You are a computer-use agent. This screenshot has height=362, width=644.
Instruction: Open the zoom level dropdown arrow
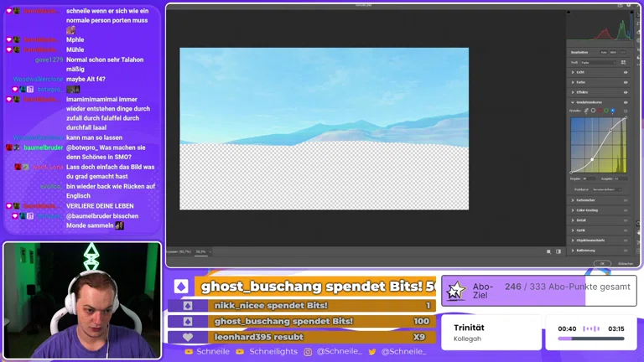(x=210, y=252)
